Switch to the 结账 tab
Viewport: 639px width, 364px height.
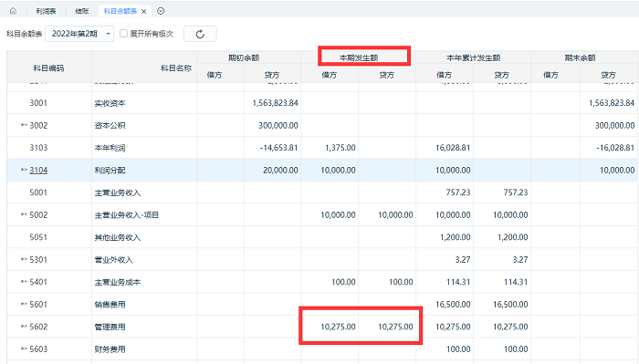click(x=82, y=11)
